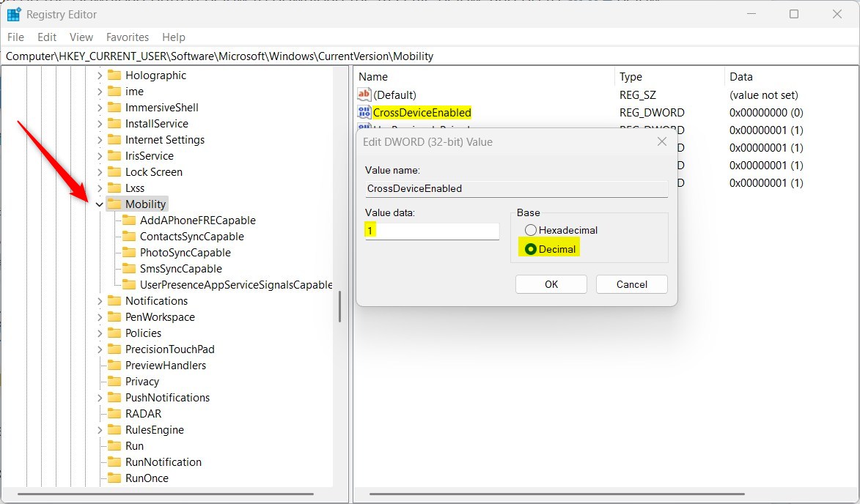Click the Registry Editor icon in the title bar
The height and width of the screenshot is (504, 860).
click(15, 13)
